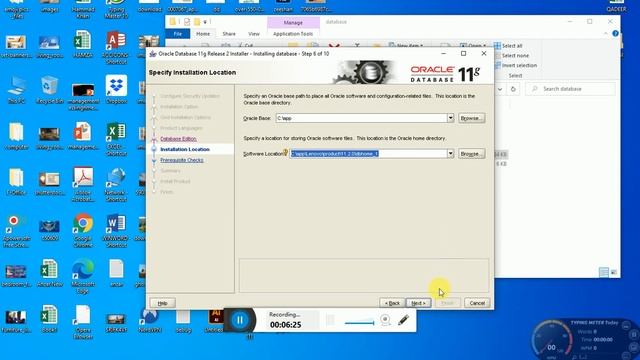Refresh the Explorer folder view

(x=513, y=89)
